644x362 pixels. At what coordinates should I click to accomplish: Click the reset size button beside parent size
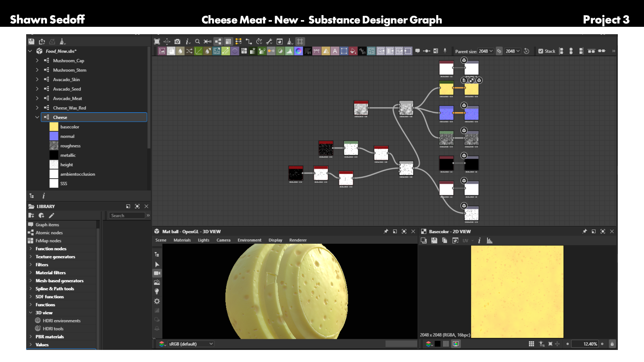(527, 51)
